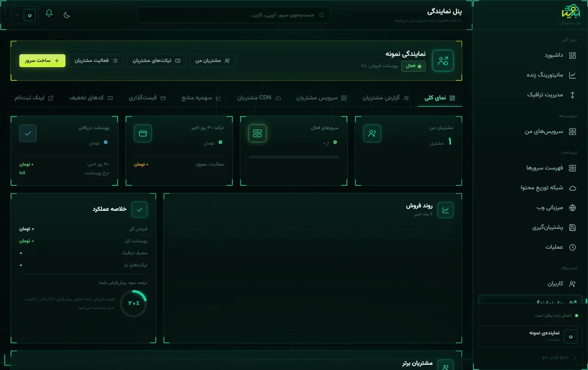
Task: Click the «فعال» status badge
Action: [x=413, y=66]
